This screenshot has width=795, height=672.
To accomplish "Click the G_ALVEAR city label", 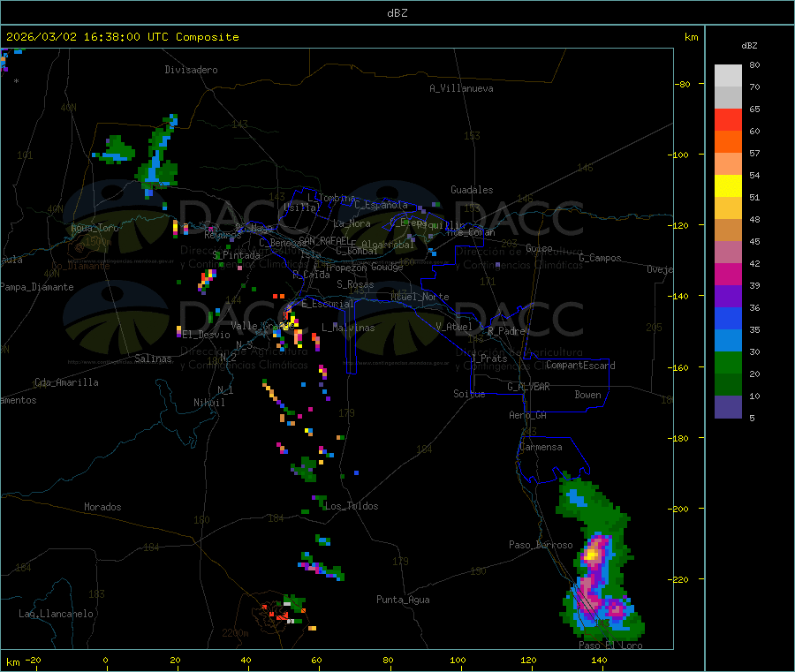I will (528, 387).
